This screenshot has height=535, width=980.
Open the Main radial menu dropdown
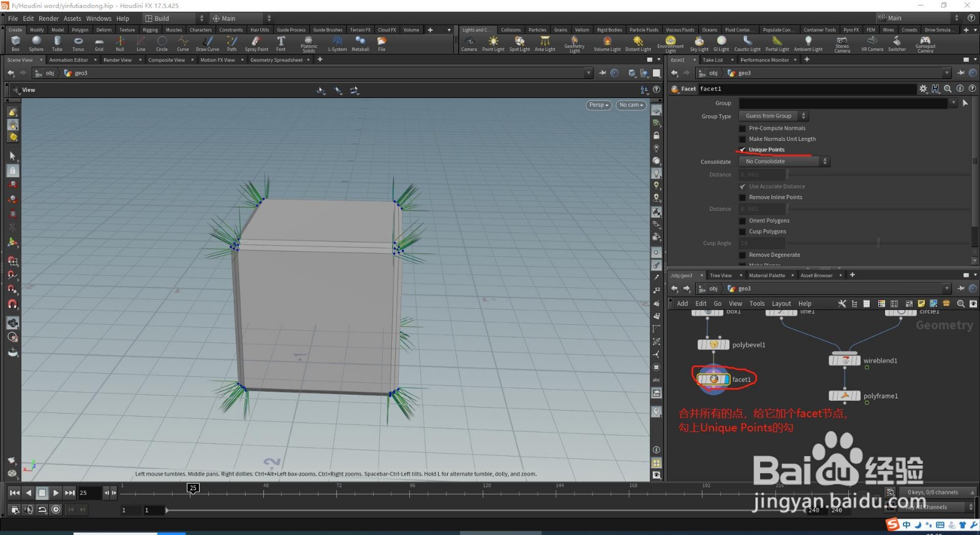(241, 18)
